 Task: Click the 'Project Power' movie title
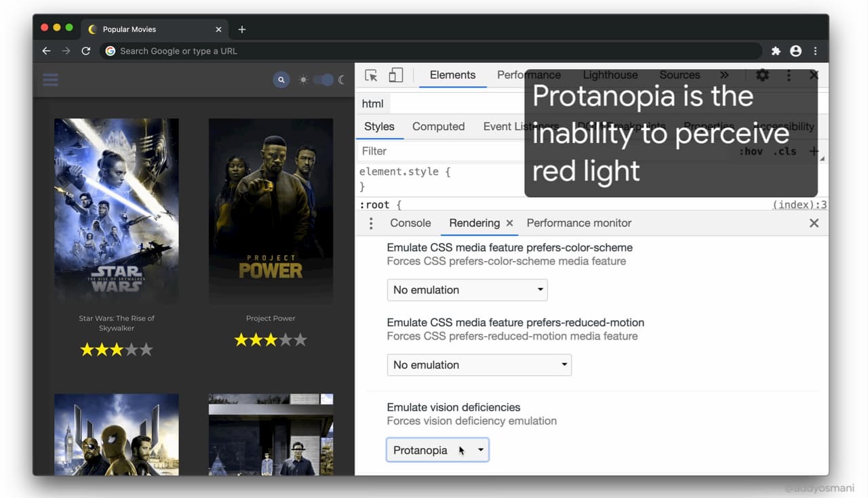271,318
